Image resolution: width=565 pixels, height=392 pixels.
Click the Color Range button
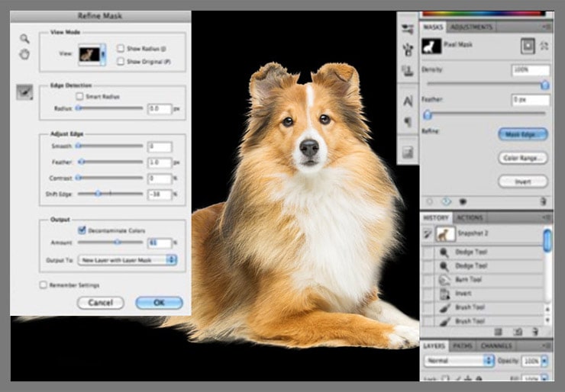(522, 158)
